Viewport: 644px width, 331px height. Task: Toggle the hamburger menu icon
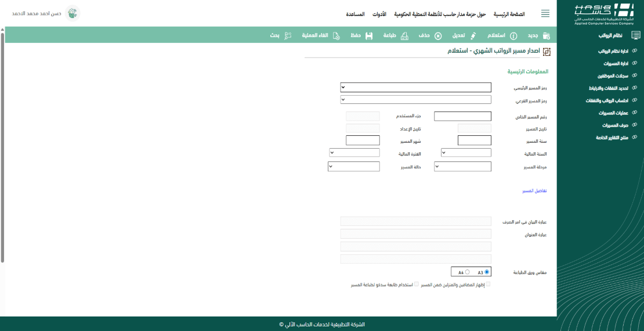pos(545,13)
